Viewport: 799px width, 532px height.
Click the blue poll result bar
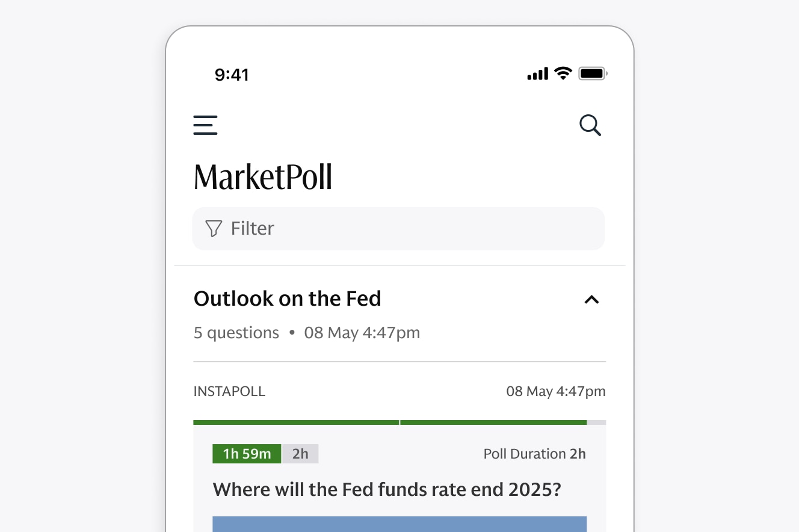[399, 524]
